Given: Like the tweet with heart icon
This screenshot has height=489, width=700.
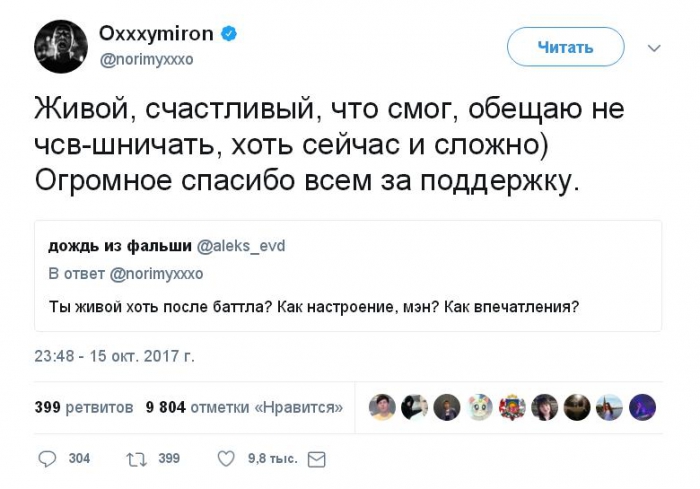Looking at the screenshot, I should coord(226,458).
